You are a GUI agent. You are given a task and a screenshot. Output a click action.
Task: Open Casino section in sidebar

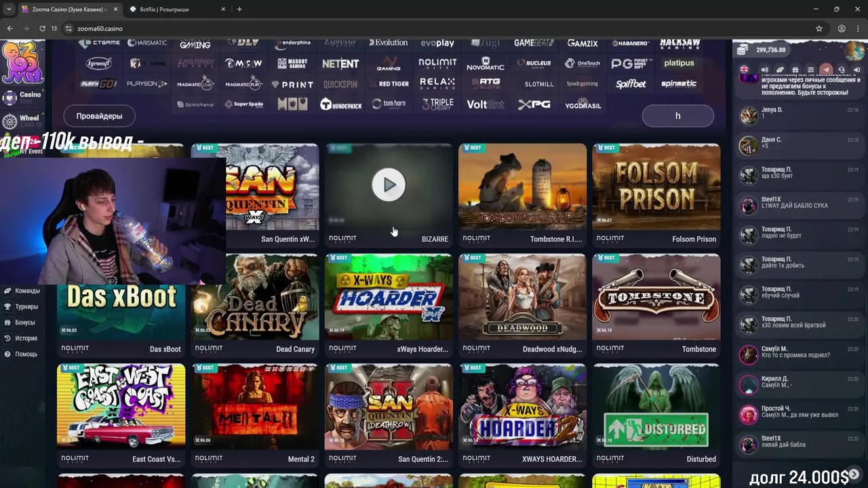tap(22, 97)
